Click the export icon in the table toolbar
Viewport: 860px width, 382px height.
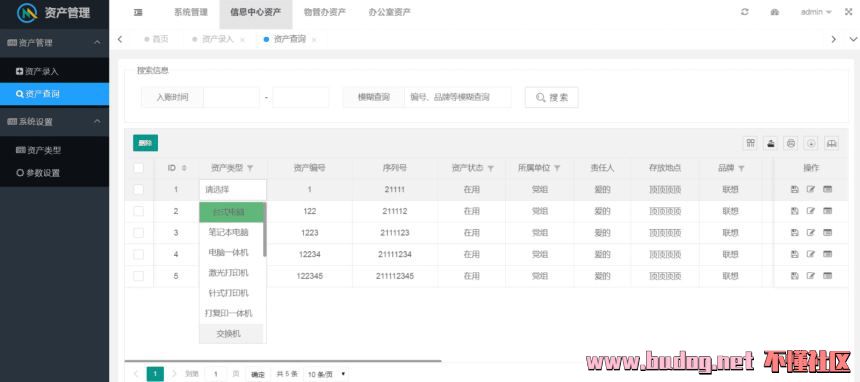tap(771, 143)
